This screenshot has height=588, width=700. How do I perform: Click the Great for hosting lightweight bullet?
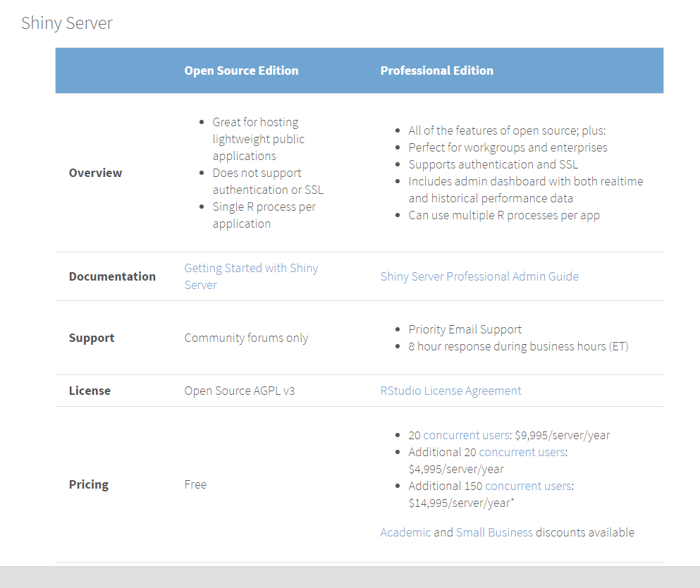[259, 139]
